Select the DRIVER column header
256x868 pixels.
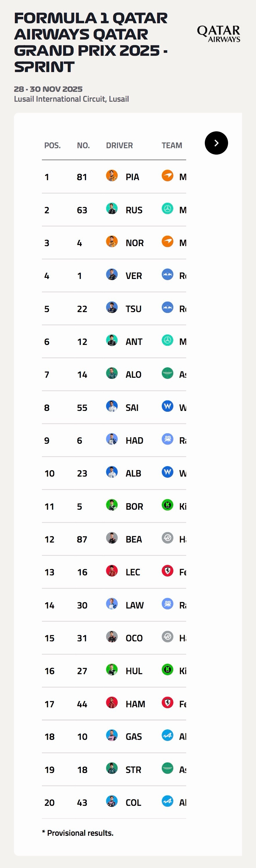(x=119, y=146)
